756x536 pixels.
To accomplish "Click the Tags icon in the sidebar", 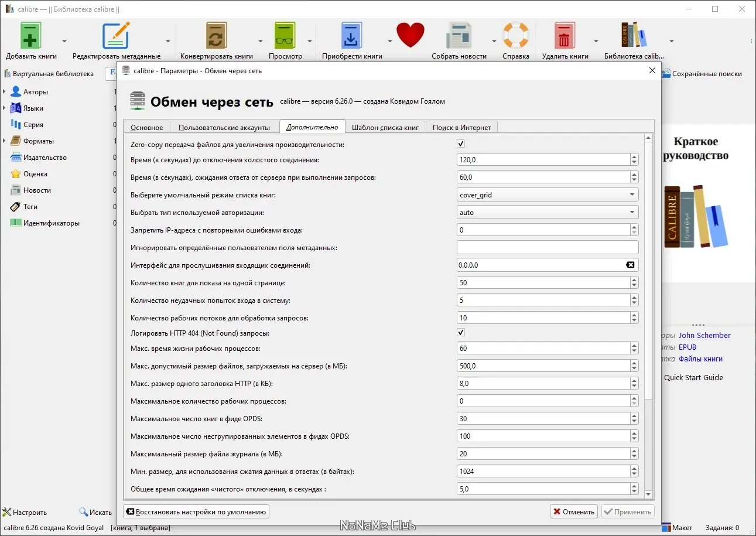I will (16, 207).
